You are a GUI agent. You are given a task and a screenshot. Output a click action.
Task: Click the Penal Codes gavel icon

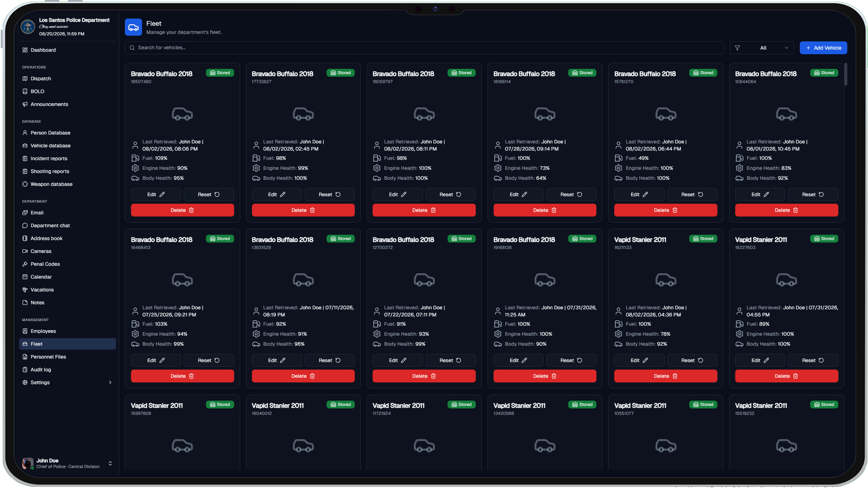[x=25, y=264]
